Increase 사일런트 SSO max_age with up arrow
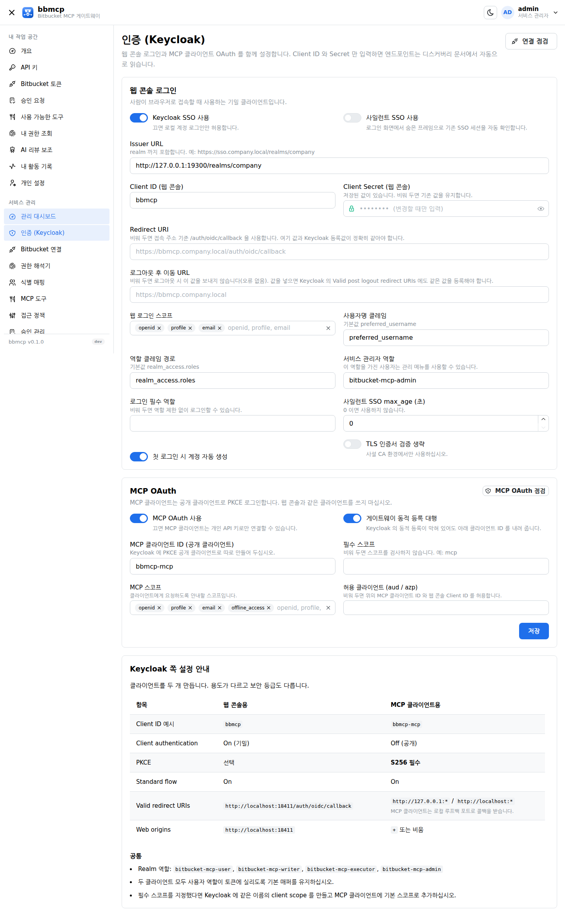 (543, 419)
